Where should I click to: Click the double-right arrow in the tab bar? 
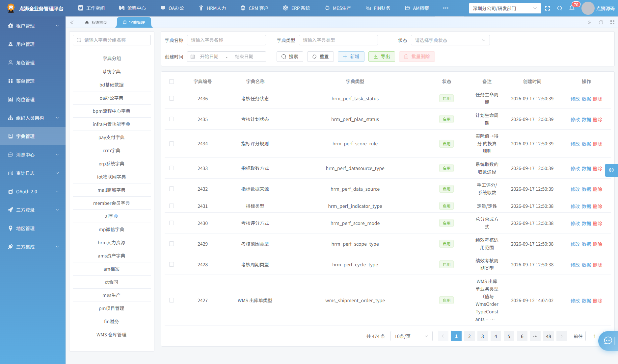click(x=589, y=22)
